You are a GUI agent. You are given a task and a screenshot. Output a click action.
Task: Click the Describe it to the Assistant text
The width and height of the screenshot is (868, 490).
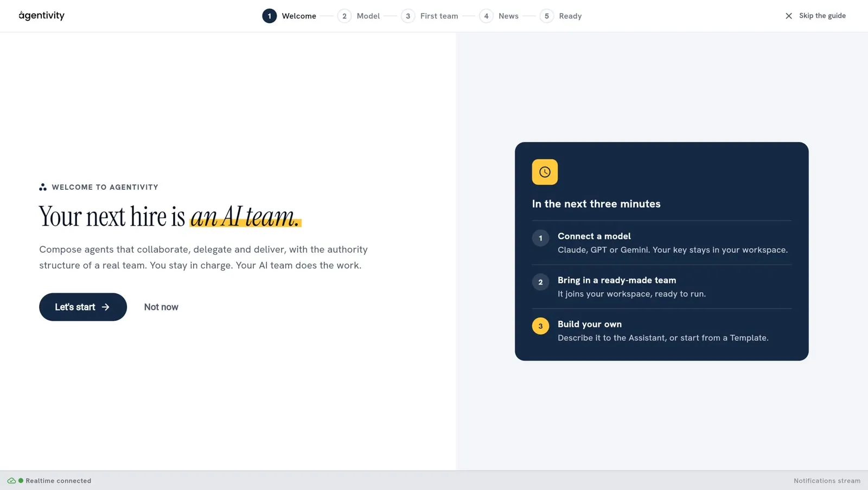[x=663, y=338]
